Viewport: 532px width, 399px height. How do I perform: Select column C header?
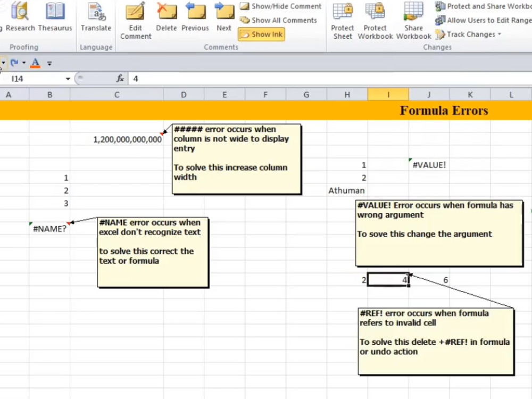pyautogui.click(x=117, y=95)
